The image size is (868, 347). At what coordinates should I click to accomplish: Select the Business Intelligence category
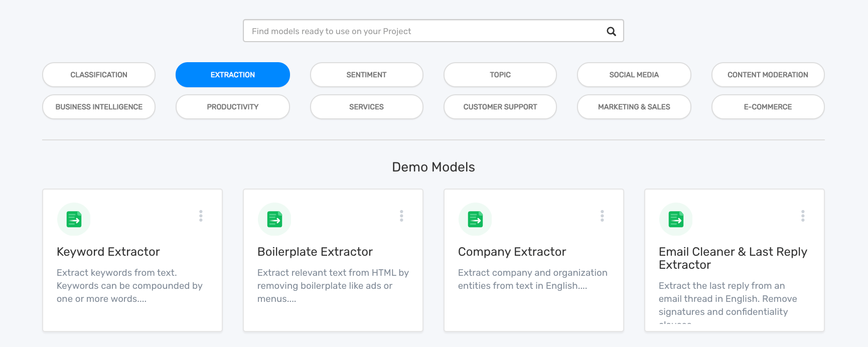(99, 107)
